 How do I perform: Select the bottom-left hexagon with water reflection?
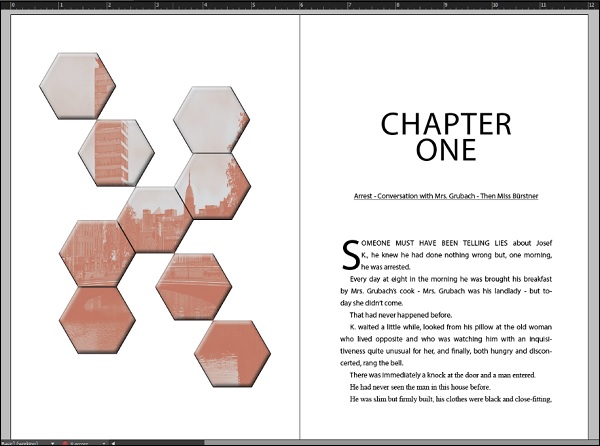(x=97, y=320)
